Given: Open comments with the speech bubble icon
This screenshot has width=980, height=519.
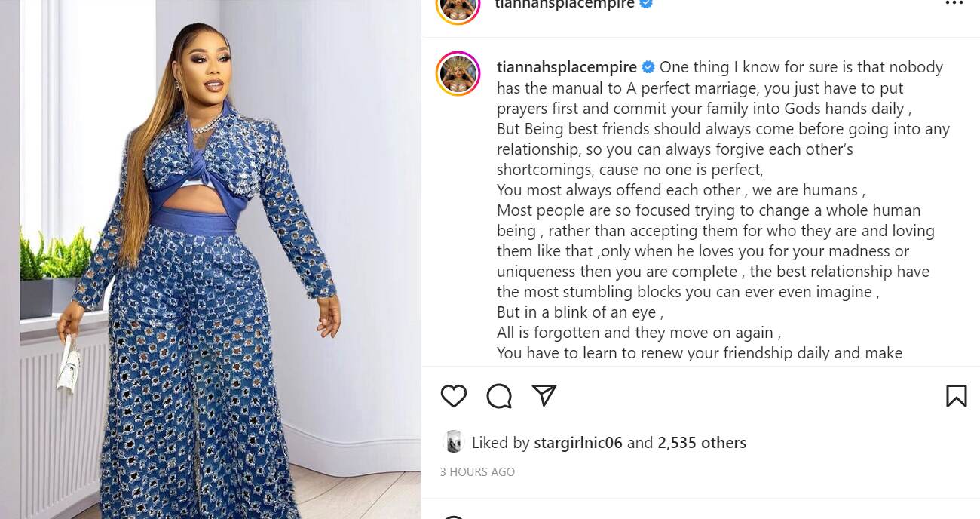Looking at the screenshot, I should (498, 395).
